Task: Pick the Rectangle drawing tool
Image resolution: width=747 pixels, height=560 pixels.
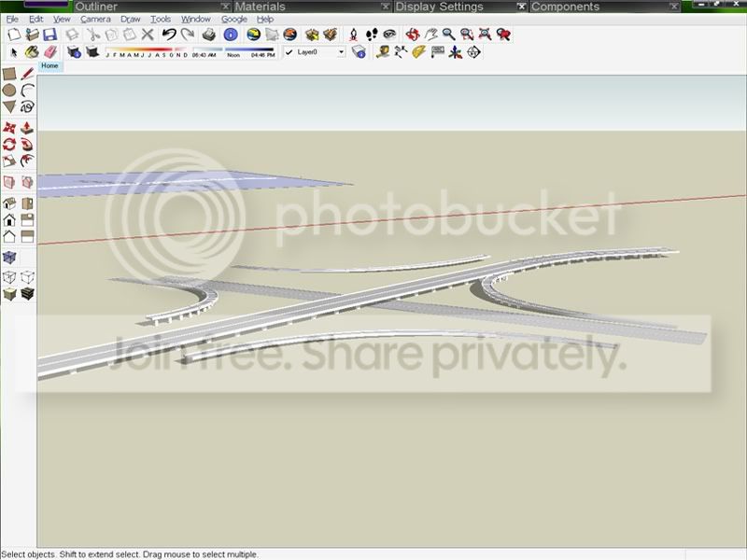Action: pyautogui.click(x=9, y=74)
